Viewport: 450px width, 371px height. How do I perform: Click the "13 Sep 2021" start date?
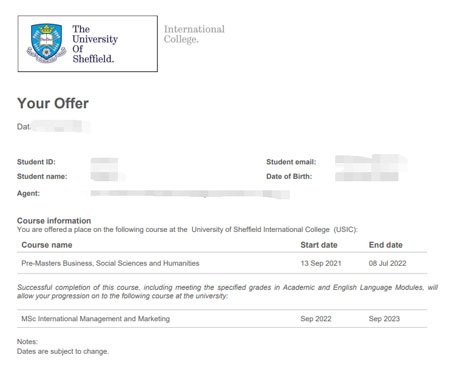(321, 263)
